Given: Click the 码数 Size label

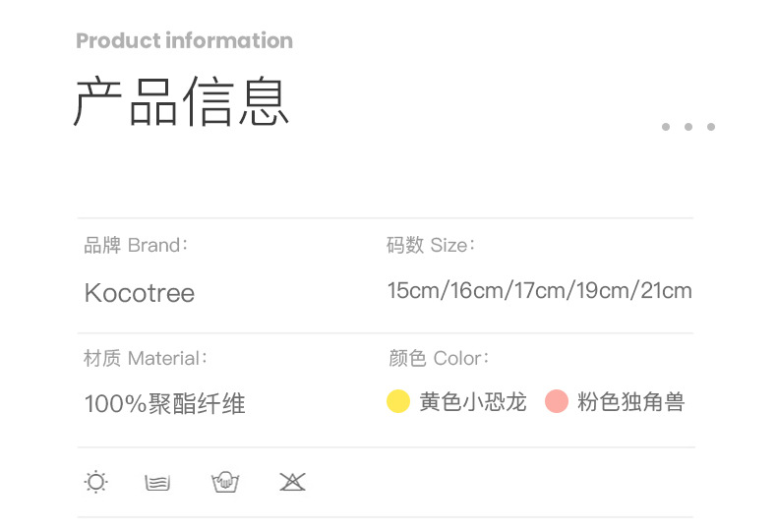Looking at the screenshot, I should pos(431,245).
